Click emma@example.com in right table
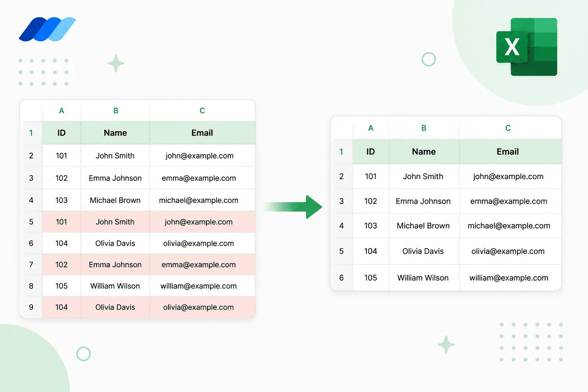This screenshot has width=588, height=392. tap(509, 201)
